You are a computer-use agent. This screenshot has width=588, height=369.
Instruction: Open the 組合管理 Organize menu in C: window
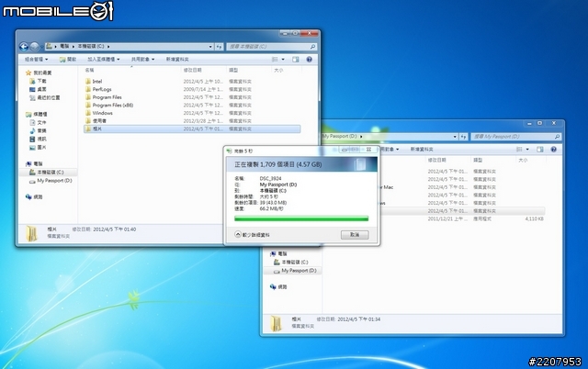pyautogui.click(x=36, y=59)
